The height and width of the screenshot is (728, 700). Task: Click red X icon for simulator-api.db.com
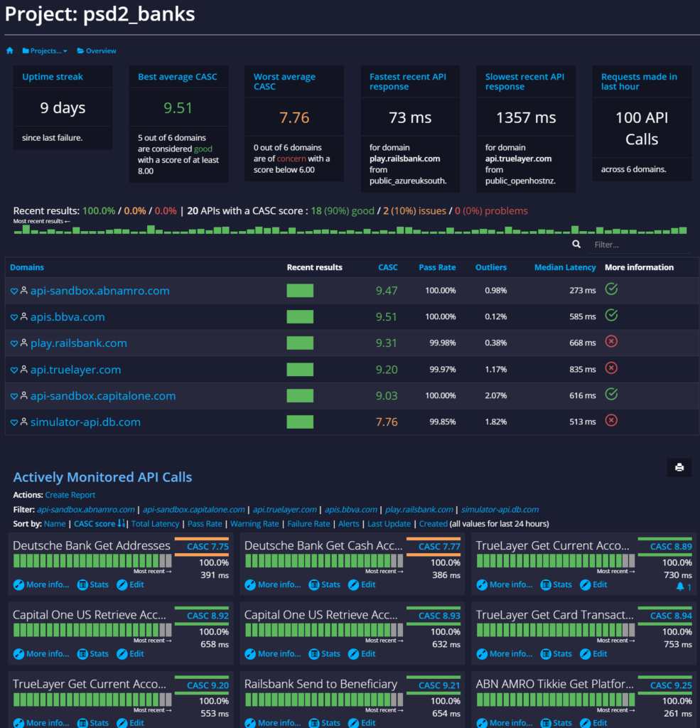(611, 421)
